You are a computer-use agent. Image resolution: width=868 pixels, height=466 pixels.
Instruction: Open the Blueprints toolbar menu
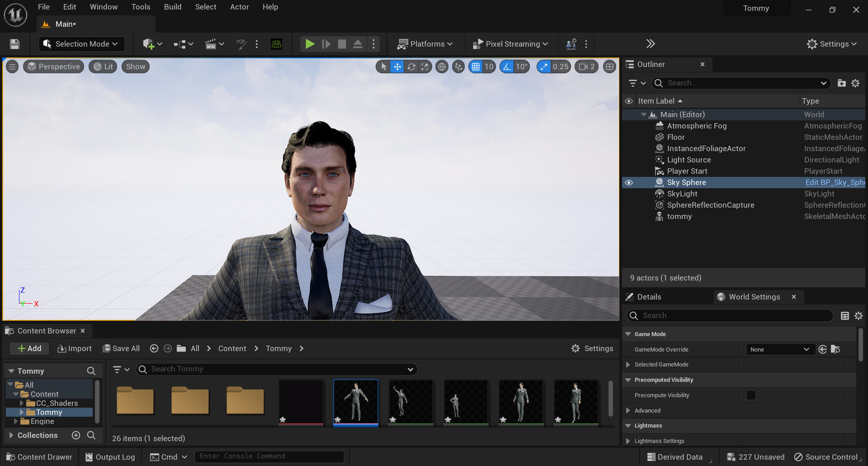[x=184, y=44]
